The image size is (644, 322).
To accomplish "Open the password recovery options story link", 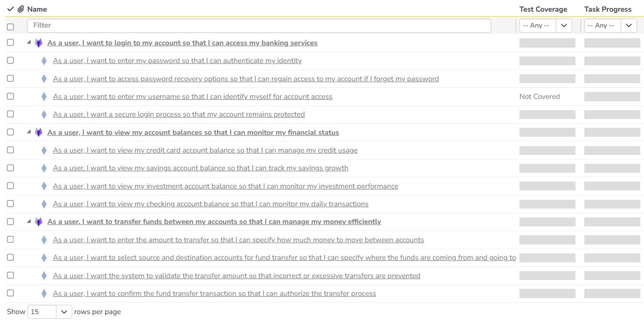I will coord(246,79).
